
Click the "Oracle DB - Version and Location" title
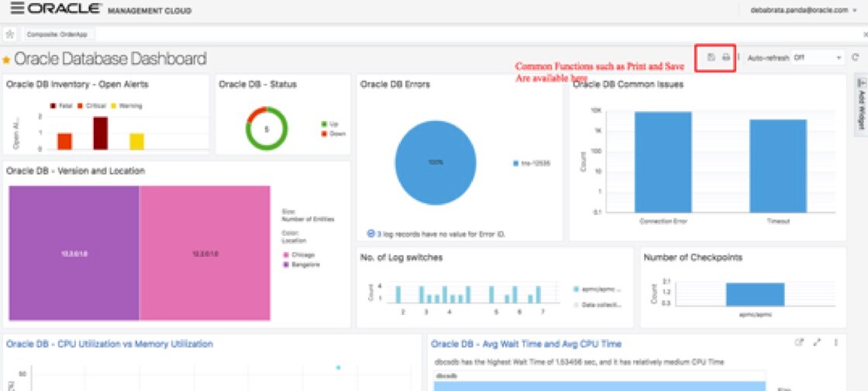pos(75,171)
